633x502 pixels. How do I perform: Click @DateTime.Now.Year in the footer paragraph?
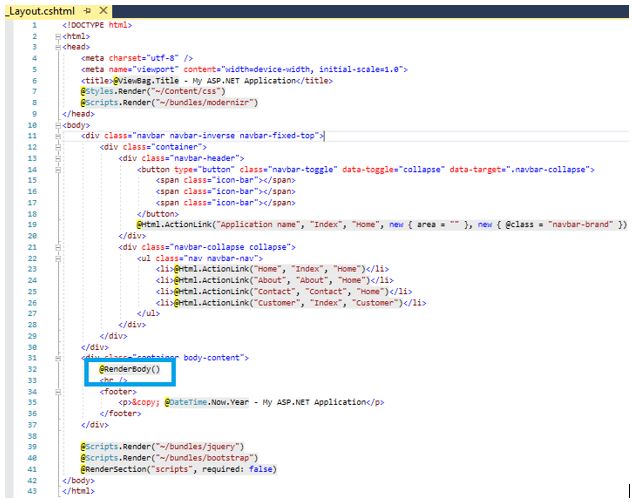pyautogui.click(x=207, y=402)
